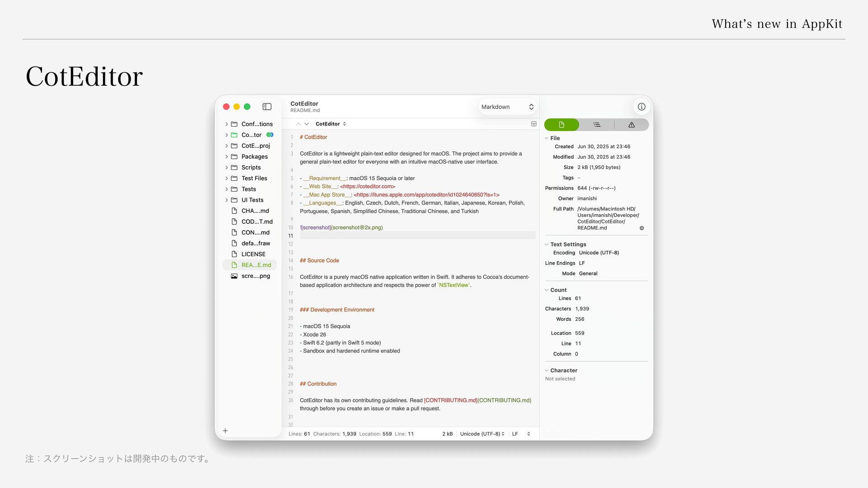Switch to the warnings inspector tab
Viewport: 868px width, 488px height.
point(632,125)
